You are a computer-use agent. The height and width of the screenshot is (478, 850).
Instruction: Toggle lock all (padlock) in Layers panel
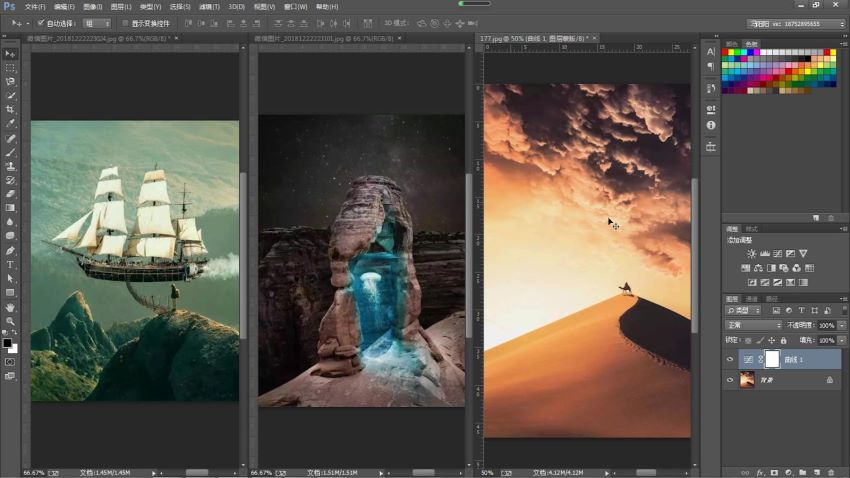(x=783, y=340)
